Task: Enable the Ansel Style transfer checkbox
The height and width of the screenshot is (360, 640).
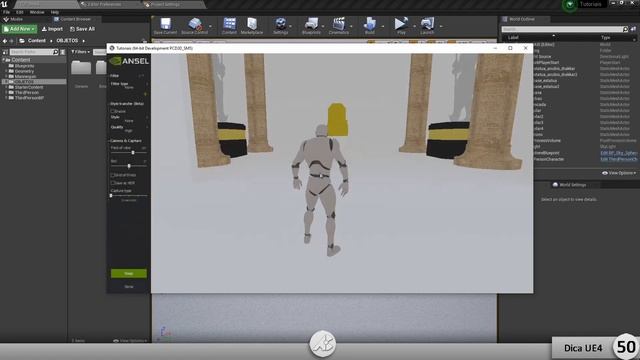Action: click(x=113, y=111)
